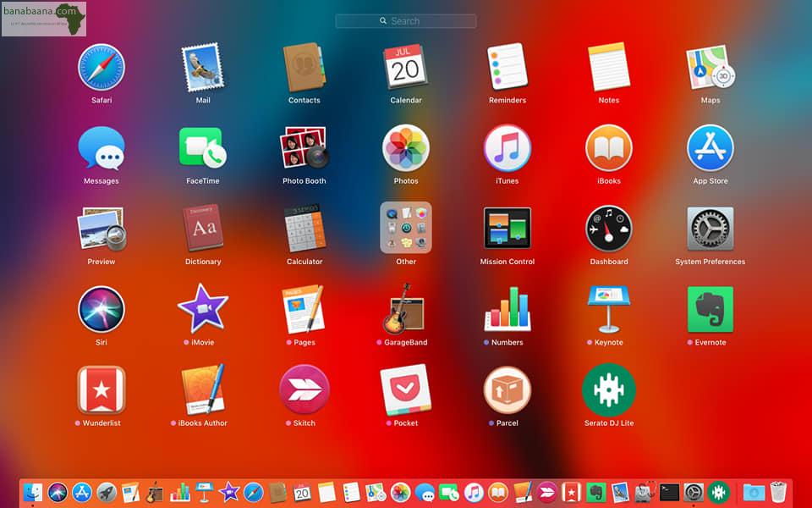Open App Store in the Launchpad grid
The width and height of the screenshot is (812, 508).
(x=710, y=148)
